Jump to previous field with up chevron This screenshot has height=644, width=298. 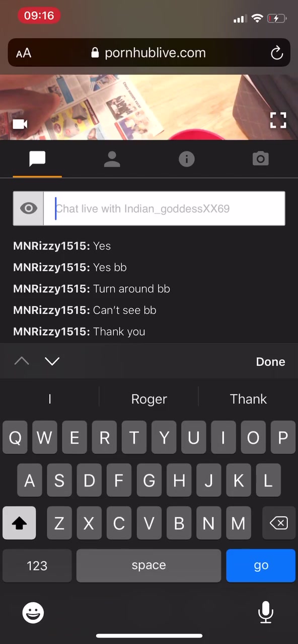click(x=22, y=361)
